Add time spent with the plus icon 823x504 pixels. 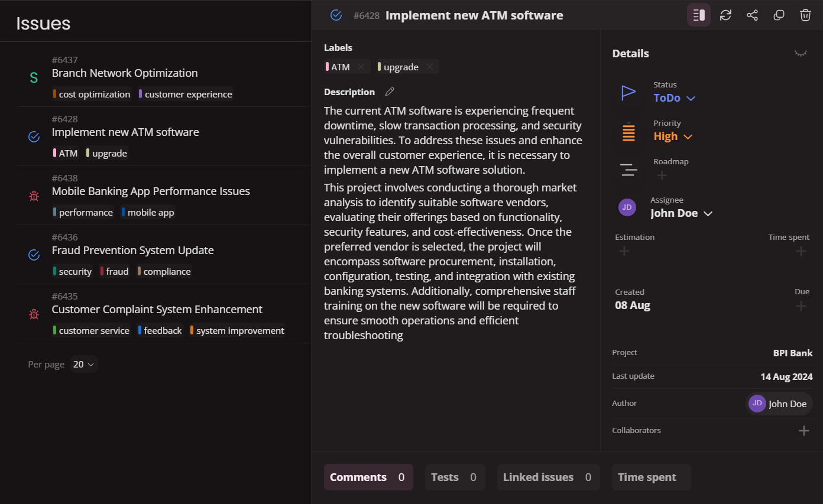pos(801,252)
